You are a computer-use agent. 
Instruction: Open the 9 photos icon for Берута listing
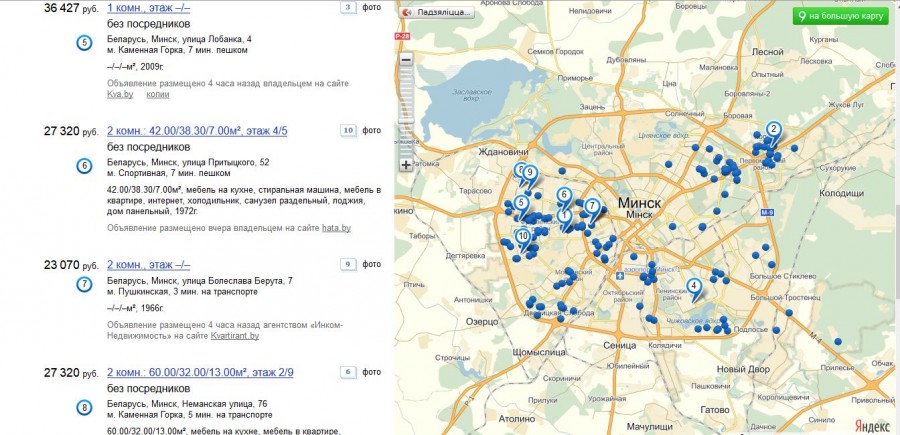point(348,264)
